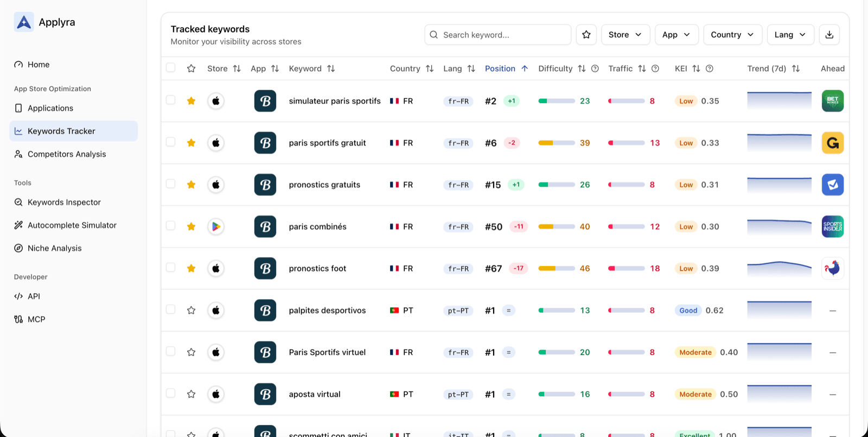This screenshot has width=868, height=437.
Task: Check the 'palpites desportivos' row checkbox
Action: 170,309
